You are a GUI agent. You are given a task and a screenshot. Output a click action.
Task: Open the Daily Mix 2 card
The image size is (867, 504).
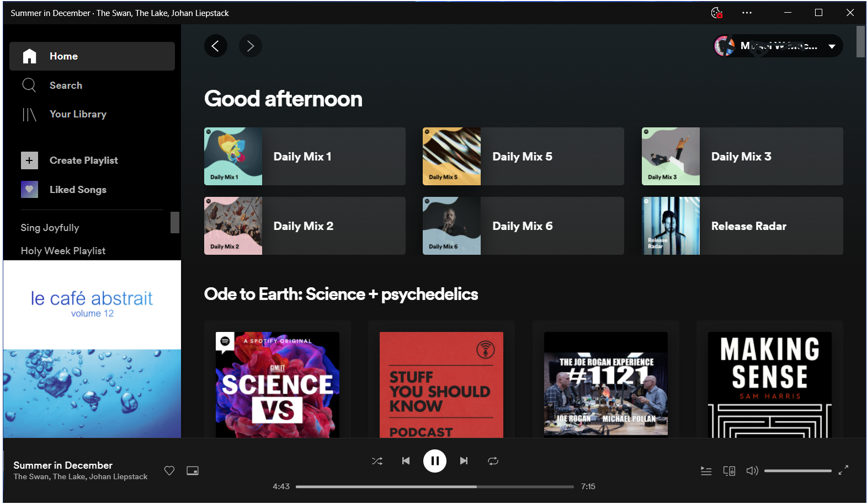click(305, 226)
